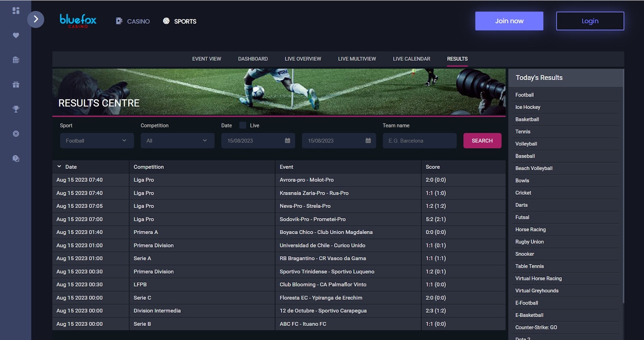The width and height of the screenshot is (644, 340).
Task: Open the Sport dropdown showing Football
Action: 97,141
